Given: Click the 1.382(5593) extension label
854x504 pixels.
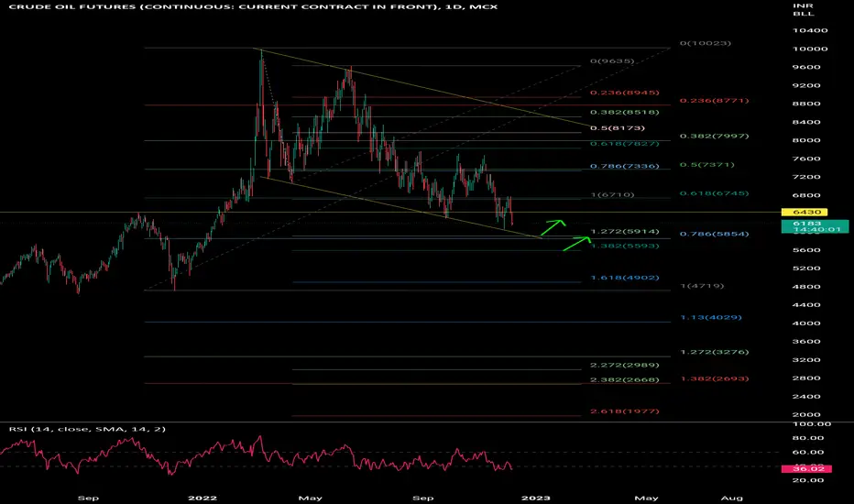Looking at the screenshot, I should (625, 246).
